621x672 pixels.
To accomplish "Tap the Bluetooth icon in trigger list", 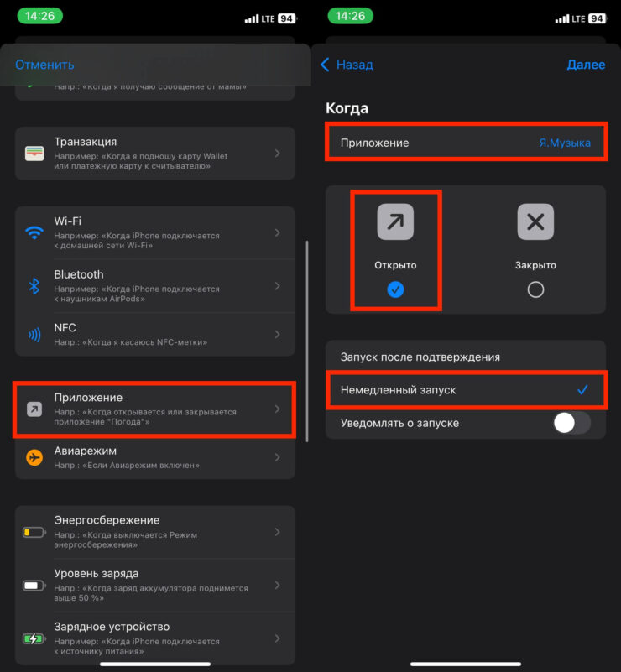I will 34,286.
